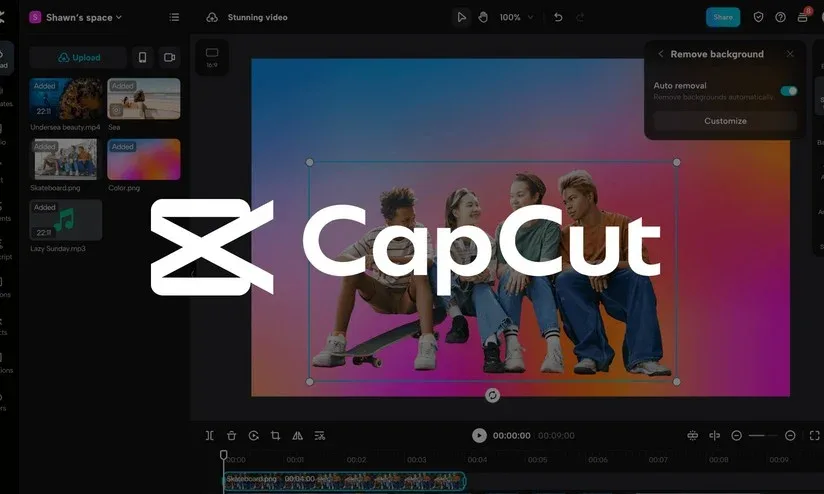Click the timeline playhead marker
Viewport: 824px width, 494px height.
point(223,455)
